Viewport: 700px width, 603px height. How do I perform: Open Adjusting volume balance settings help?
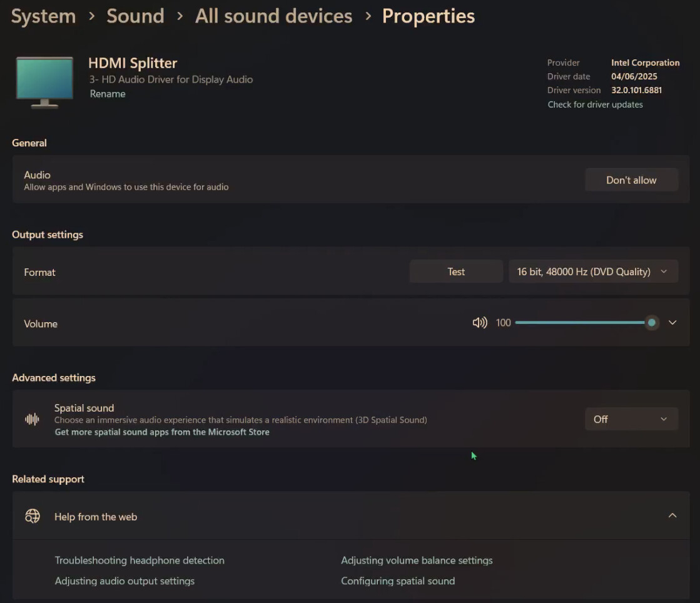[417, 560]
